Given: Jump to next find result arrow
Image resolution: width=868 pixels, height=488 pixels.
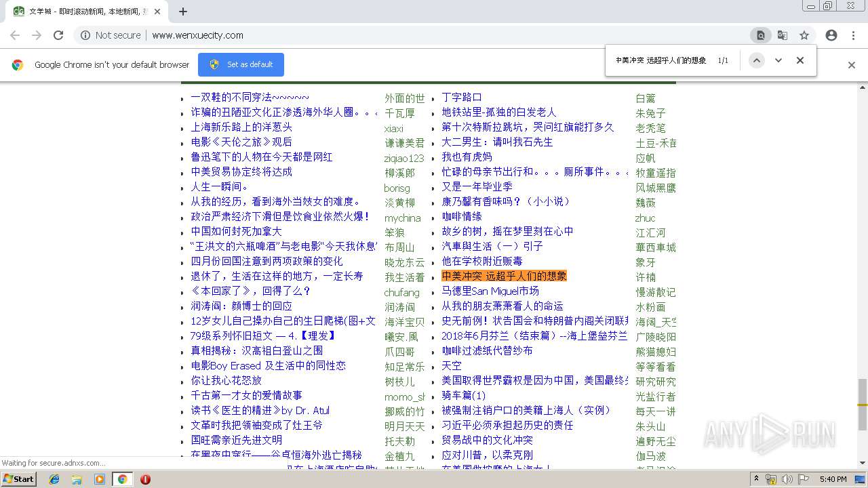Looking at the screenshot, I should tap(778, 60).
